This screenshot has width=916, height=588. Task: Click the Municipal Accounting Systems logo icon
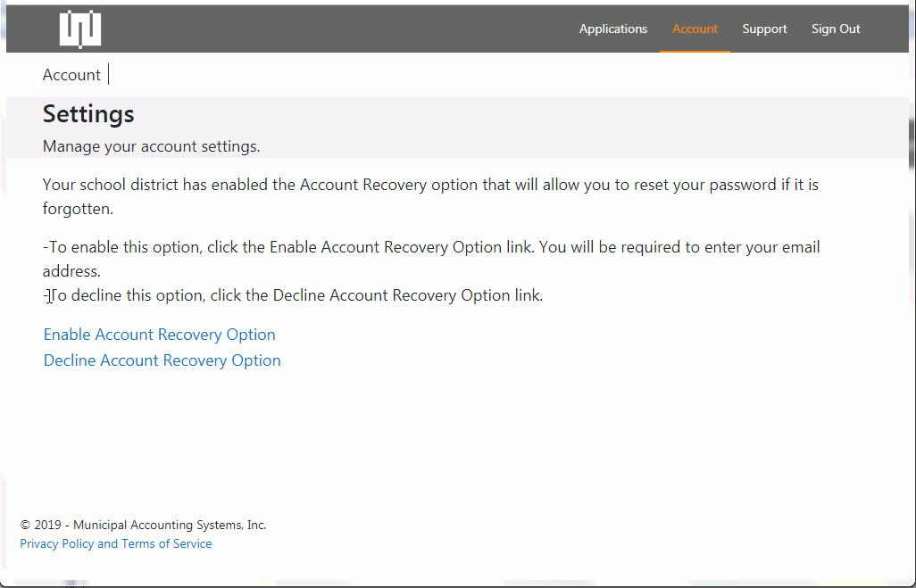(x=80, y=29)
